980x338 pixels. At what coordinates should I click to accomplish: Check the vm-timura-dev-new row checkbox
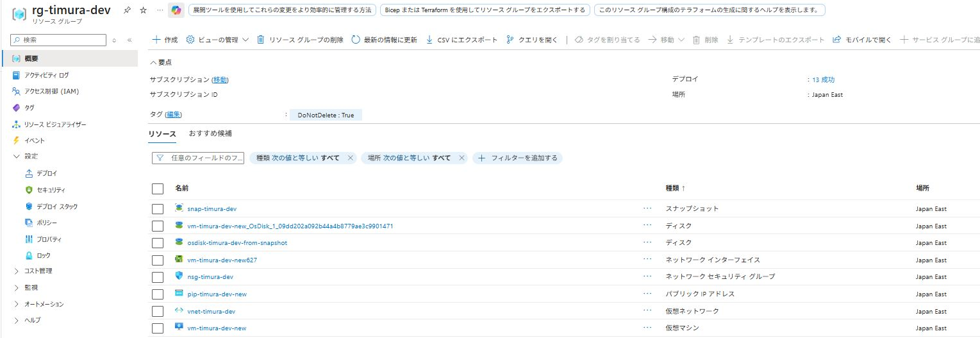pyautogui.click(x=158, y=328)
